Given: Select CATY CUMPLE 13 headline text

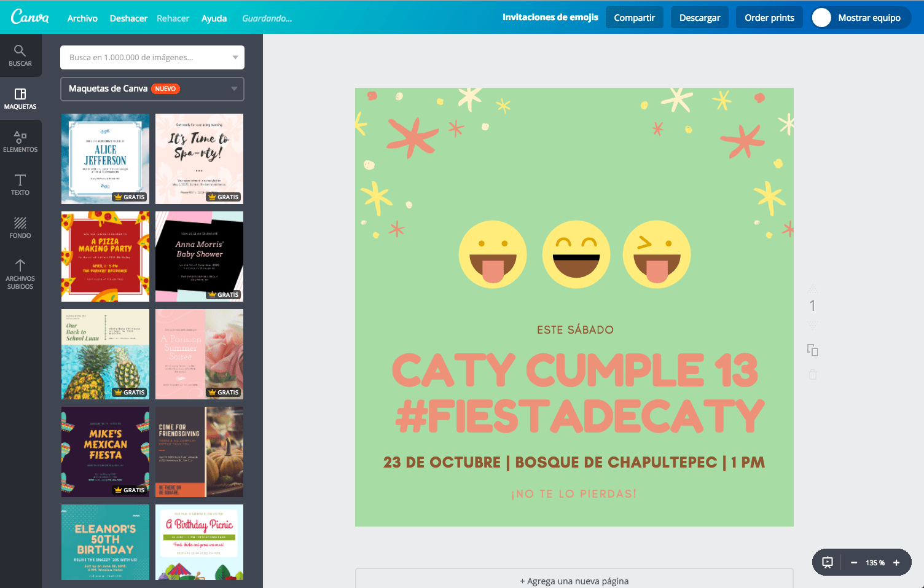Looking at the screenshot, I should point(575,370).
